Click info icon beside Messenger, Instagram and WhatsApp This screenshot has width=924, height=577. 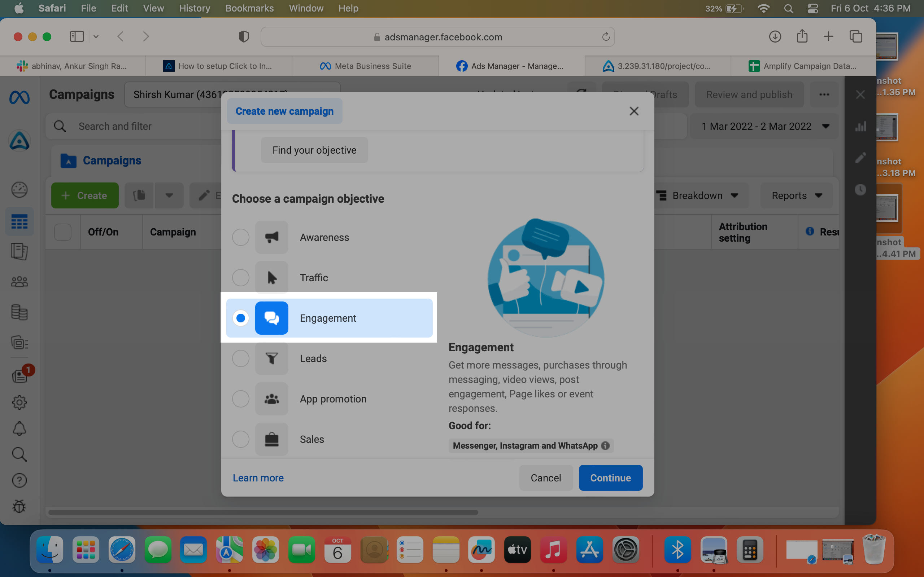click(x=605, y=445)
